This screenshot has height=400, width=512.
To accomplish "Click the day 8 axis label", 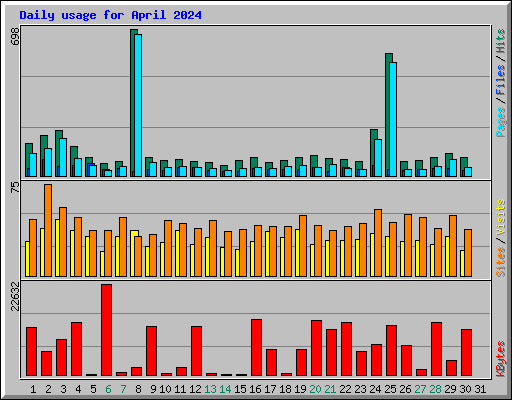I will 138,389.
